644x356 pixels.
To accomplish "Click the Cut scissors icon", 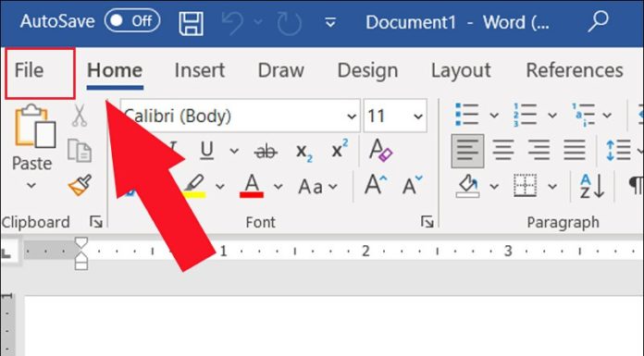I will (80, 116).
